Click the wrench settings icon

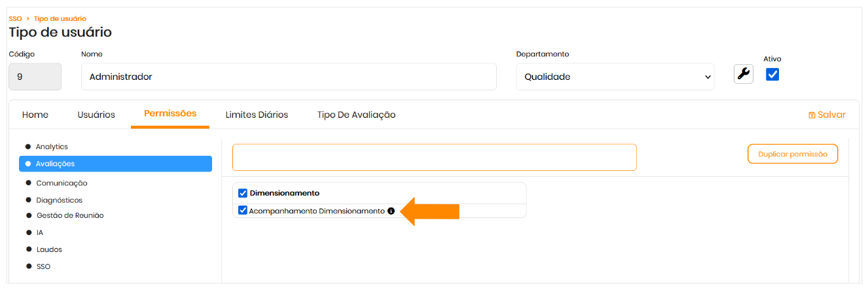pyautogui.click(x=743, y=74)
